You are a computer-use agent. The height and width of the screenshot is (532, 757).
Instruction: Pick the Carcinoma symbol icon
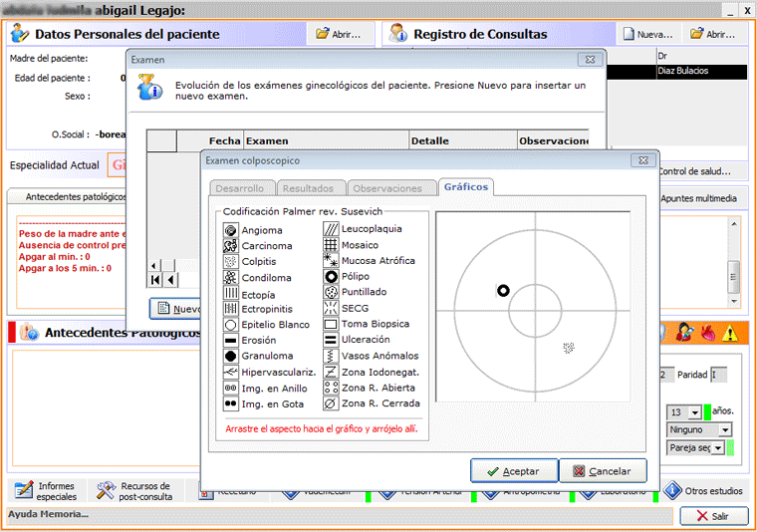tap(230, 246)
